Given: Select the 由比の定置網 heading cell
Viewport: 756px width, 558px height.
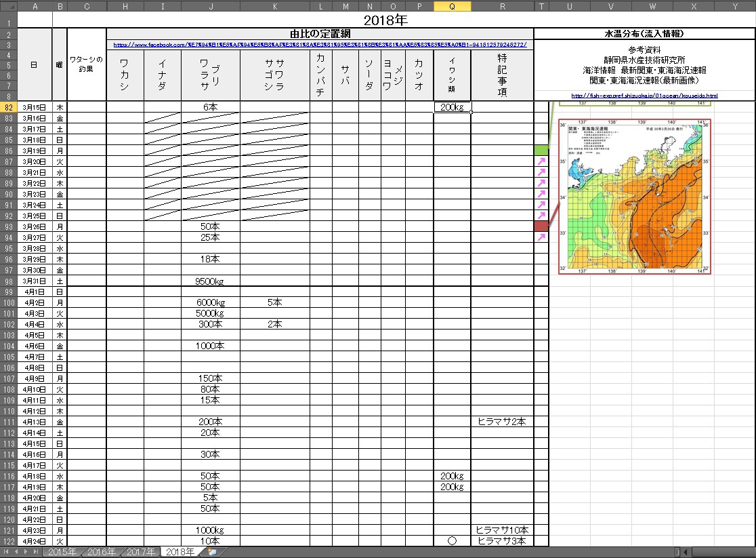Looking at the screenshot, I should [320, 34].
